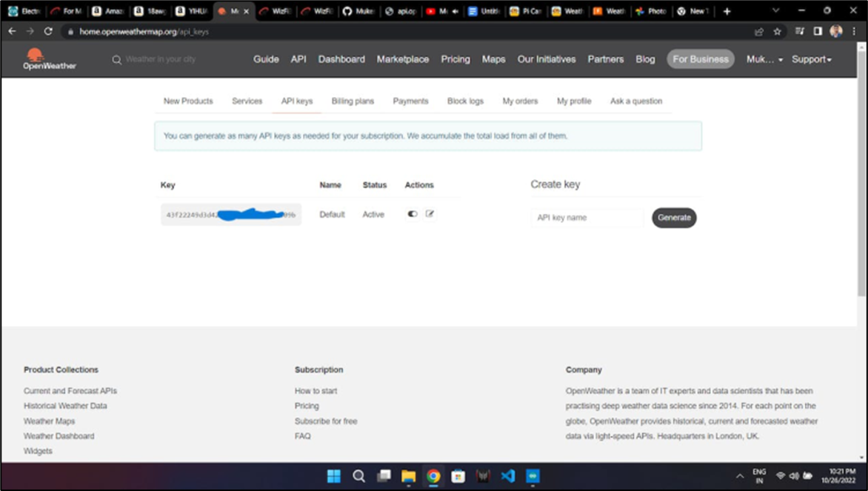Open the Chrome side panel icon

(818, 32)
